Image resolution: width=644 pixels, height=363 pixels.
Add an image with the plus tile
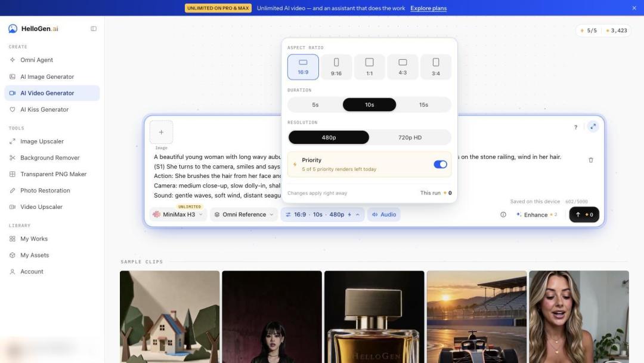point(161,132)
